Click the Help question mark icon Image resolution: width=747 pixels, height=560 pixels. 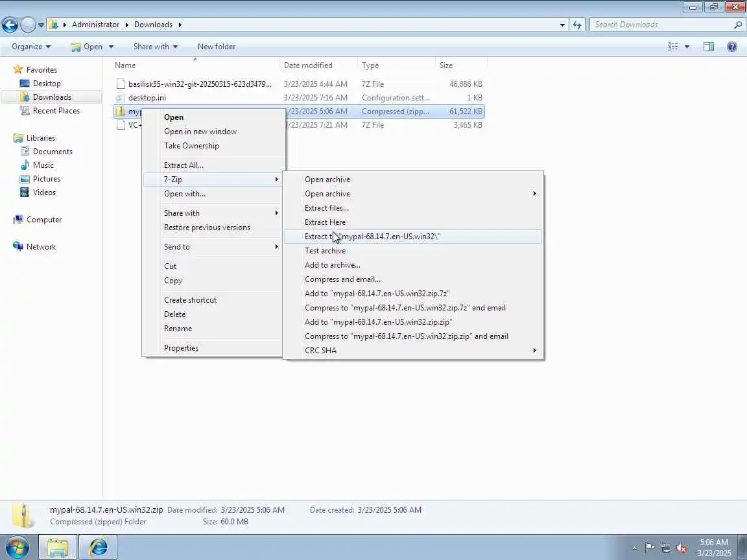coord(731,47)
